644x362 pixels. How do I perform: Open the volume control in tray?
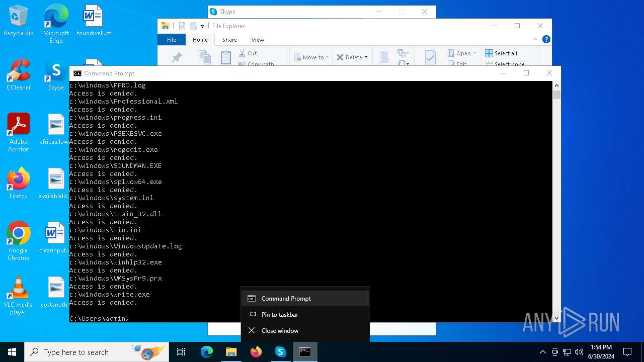(x=579, y=352)
